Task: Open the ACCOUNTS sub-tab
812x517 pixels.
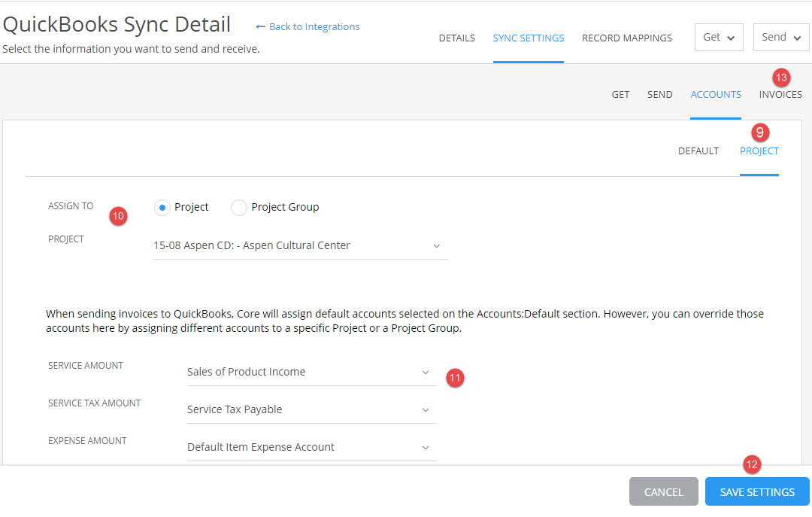Action: [715, 94]
